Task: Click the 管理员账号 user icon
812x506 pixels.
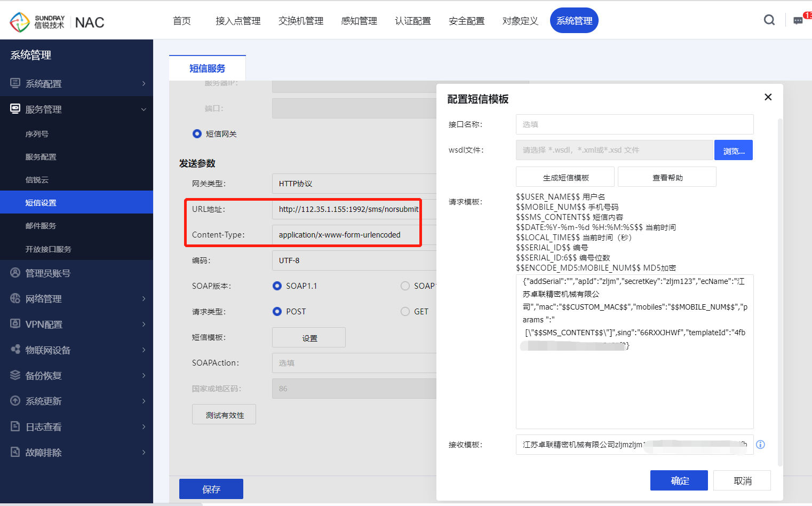Action: (15, 273)
